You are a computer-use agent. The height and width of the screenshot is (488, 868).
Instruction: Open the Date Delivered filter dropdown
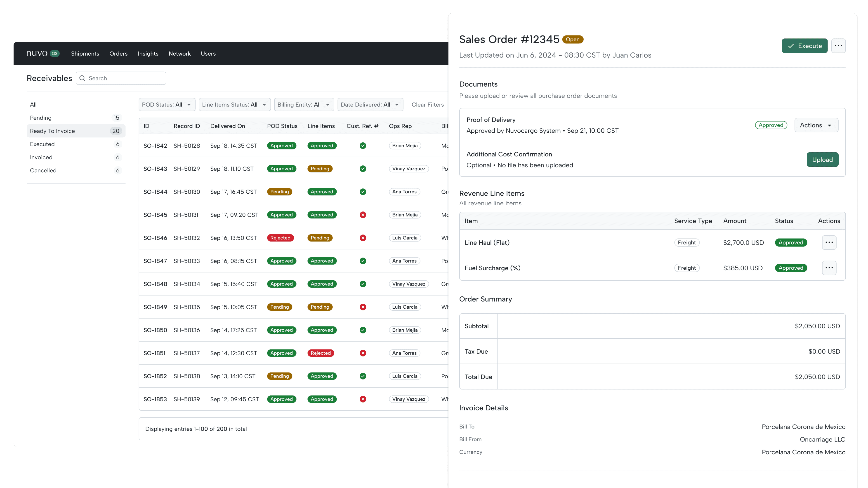(370, 104)
